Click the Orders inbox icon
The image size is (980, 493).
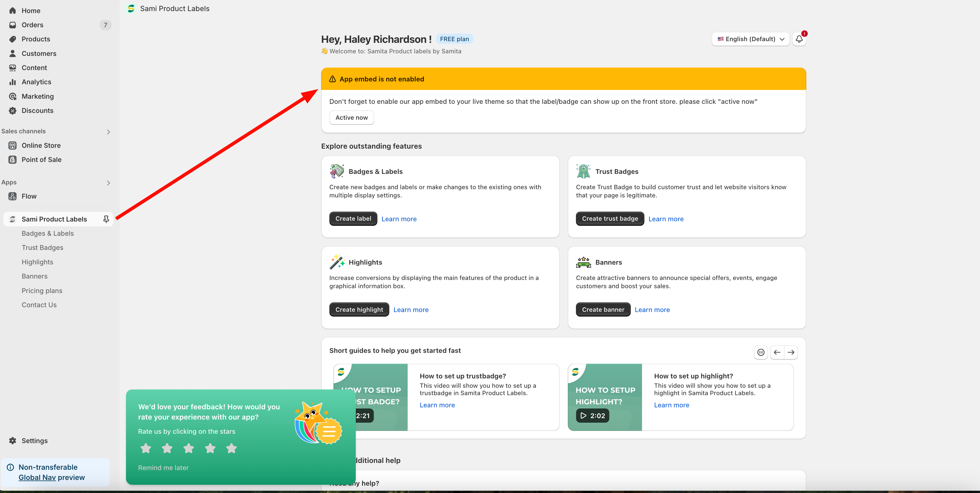coord(12,25)
